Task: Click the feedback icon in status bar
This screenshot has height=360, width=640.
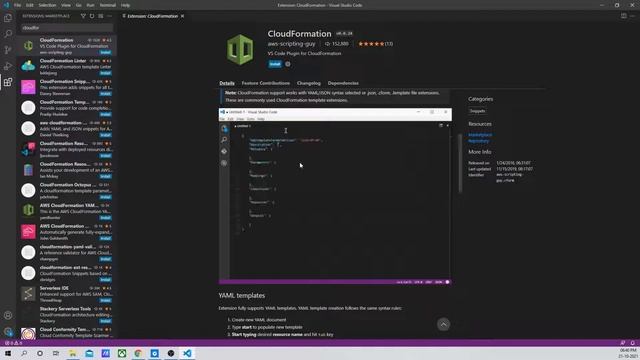Action: pyautogui.click(x=623, y=343)
